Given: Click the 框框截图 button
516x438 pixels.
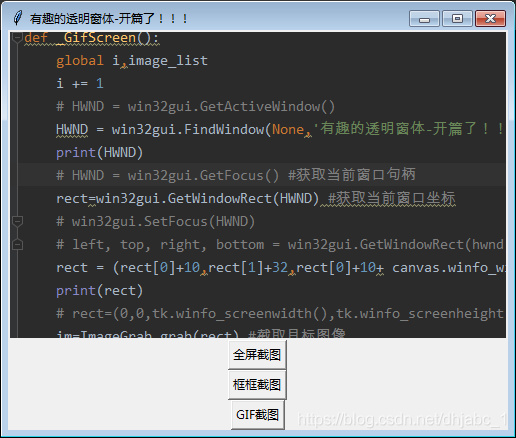Looking at the screenshot, I should coord(257,385).
